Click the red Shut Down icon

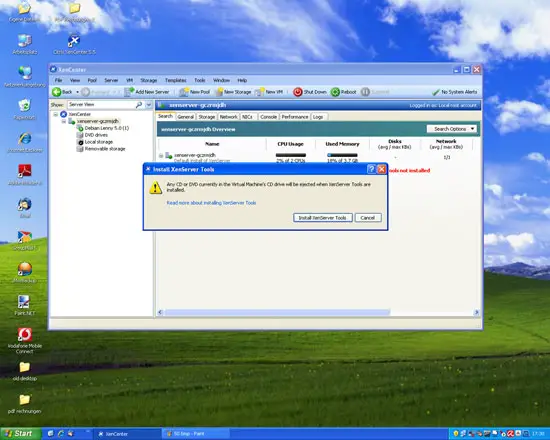click(x=297, y=92)
